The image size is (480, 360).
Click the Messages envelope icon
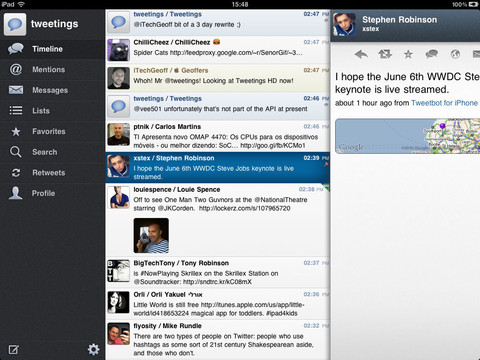tap(16, 90)
